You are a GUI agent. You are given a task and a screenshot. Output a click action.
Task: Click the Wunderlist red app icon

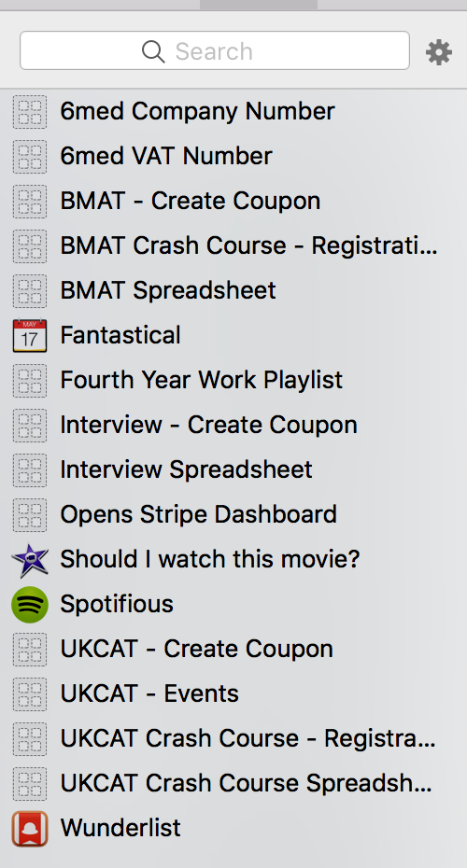[30, 829]
